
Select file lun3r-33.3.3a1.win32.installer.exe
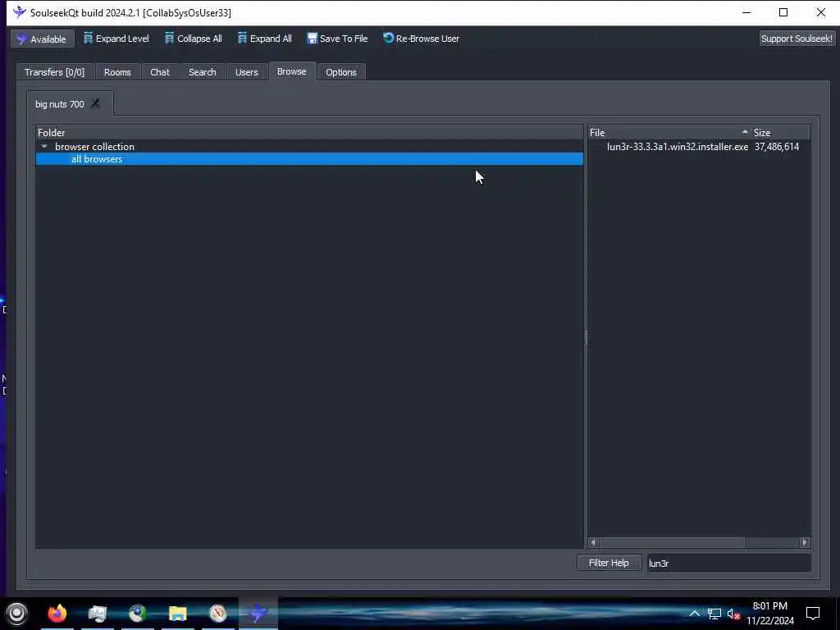click(678, 146)
